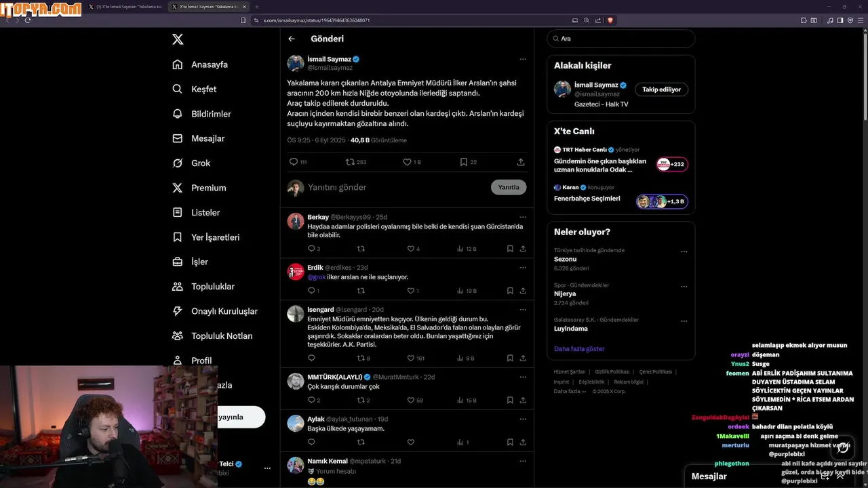This screenshot has height=488, width=868.
Task: Open more options on Isengard's comment
Action: point(523,309)
